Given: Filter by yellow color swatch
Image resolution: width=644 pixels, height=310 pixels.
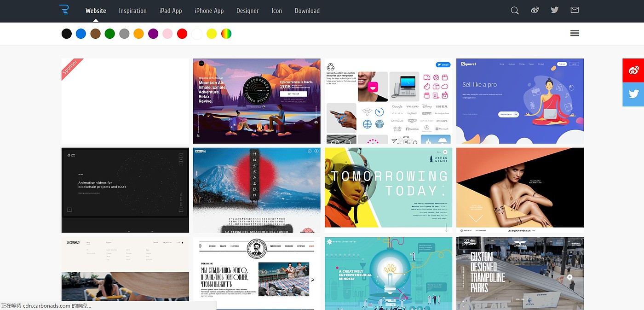Looking at the screenshot, I should pyautogui.click(x=212, y=34).
